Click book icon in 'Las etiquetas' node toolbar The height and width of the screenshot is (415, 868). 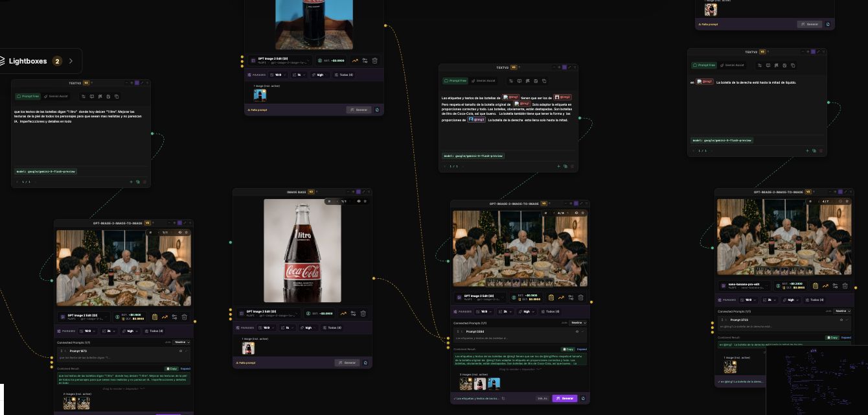click(x=519, y=81)
